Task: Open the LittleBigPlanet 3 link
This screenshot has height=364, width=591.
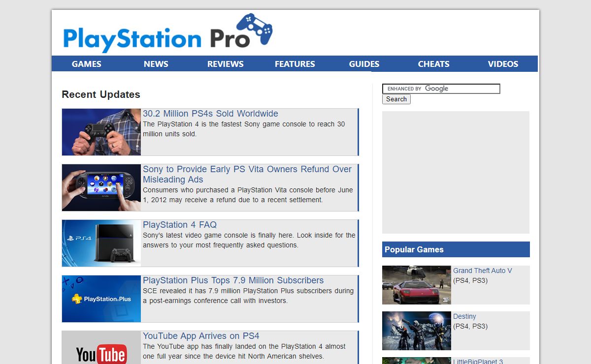Action: [x=478, y=361]
